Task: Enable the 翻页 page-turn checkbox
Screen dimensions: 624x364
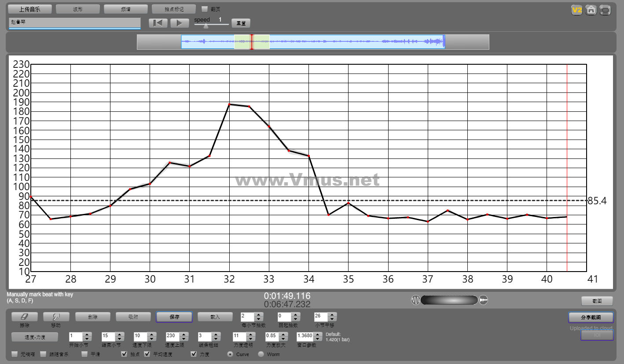Action: (x=205, y=9)
